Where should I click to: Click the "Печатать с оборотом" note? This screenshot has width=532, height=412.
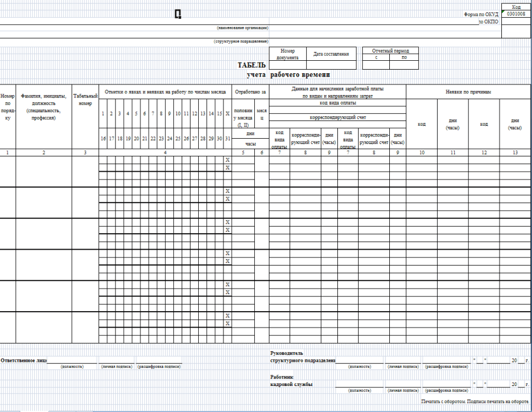tap(475, 401)
